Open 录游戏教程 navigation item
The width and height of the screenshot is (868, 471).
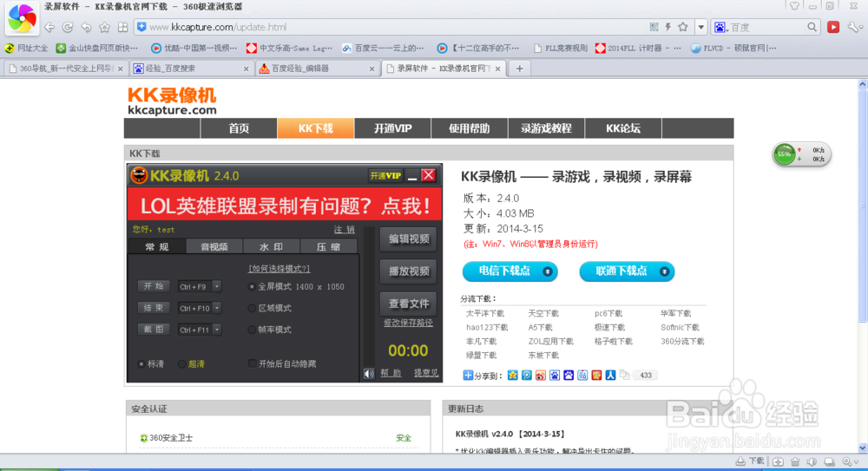(546, 128)
